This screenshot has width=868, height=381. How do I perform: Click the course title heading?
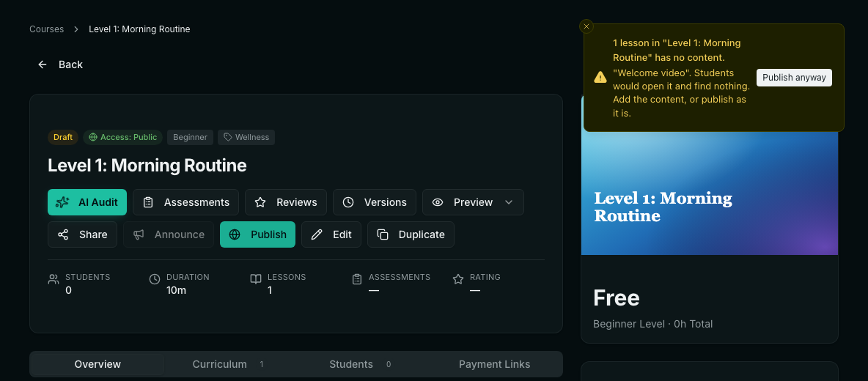point(147,166)
